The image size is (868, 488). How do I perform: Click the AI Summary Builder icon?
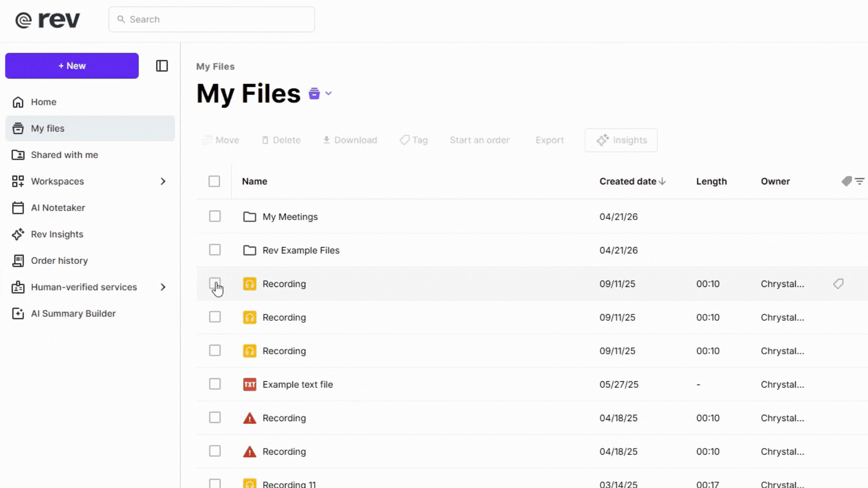point(18,314)
